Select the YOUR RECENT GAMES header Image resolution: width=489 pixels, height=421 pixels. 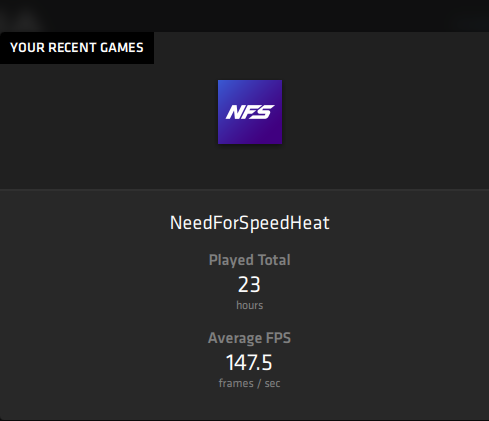pyautogui.click(x=77, y=48)
